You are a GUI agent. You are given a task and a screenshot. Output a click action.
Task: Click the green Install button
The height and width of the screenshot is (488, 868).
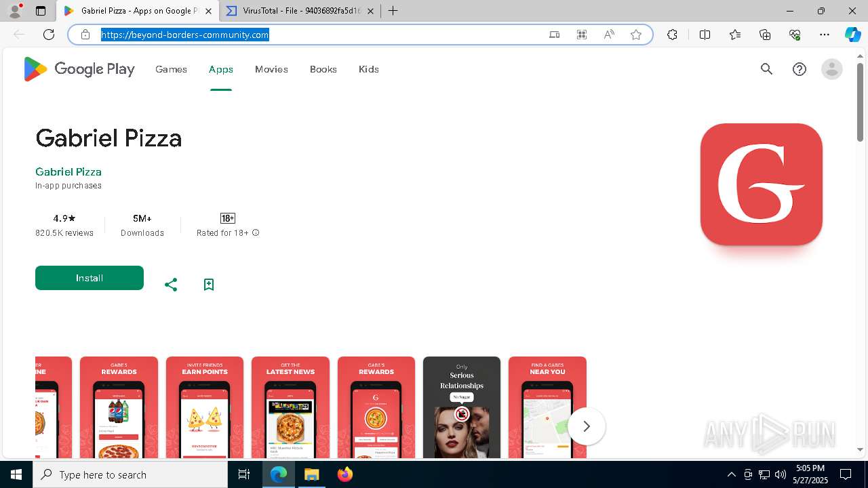pyautogui.click(x=90, y=278)
